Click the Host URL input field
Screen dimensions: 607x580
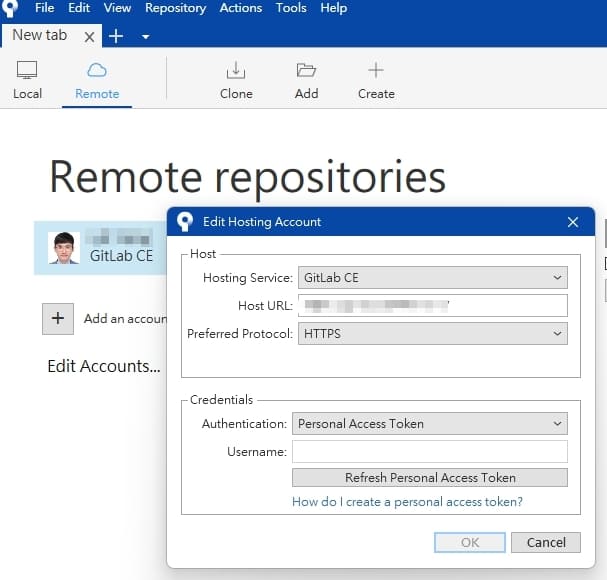(x=432, y=305)
